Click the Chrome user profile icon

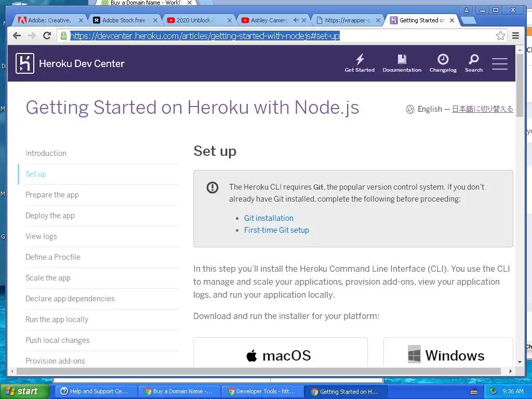pos(467,10)
